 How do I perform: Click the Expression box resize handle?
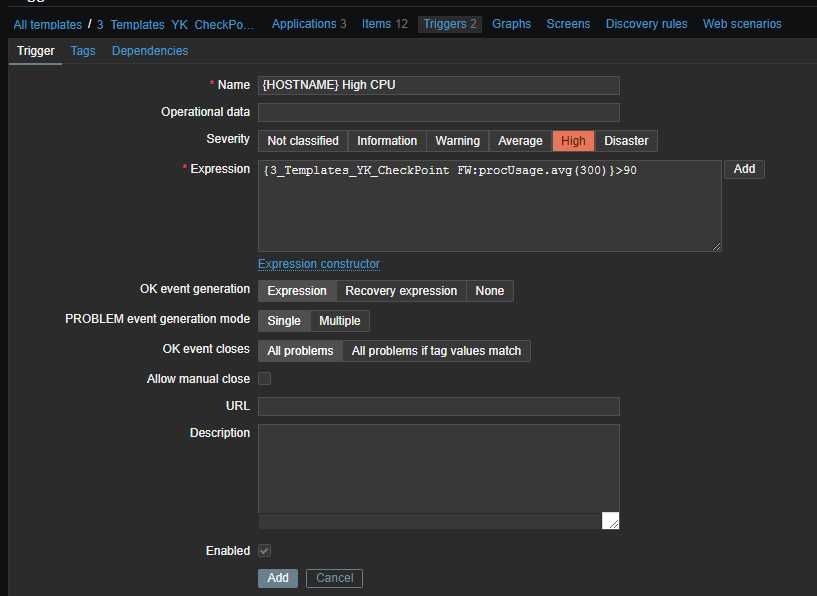[x=716, y=246]
